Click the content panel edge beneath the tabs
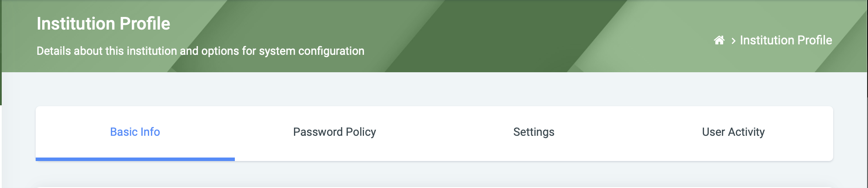This screenshot has height=188, width=868. pos(435,187)
